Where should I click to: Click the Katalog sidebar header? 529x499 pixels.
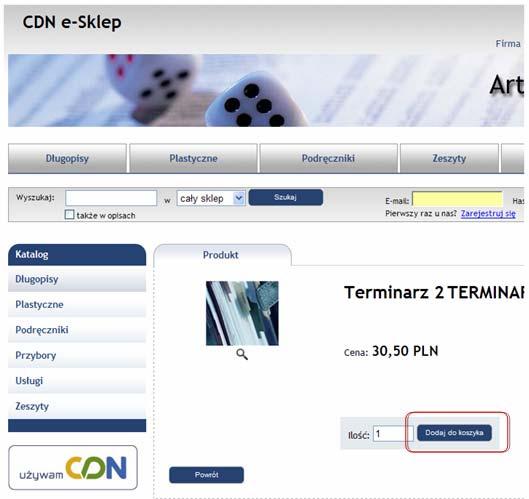(x=77, y=255)
